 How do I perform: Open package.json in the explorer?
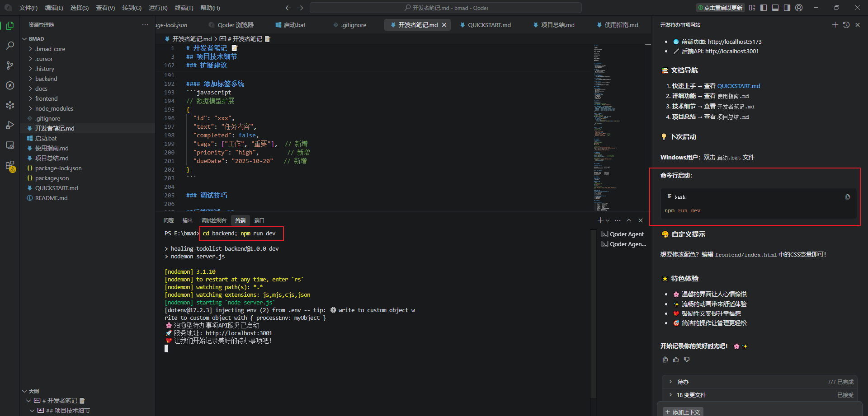coord(52,178)
